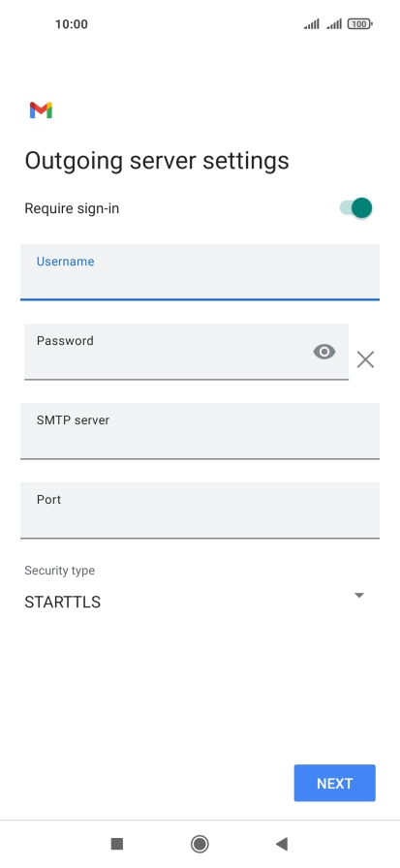Tap the Outgoing server settings heading

tap(157, 161)
